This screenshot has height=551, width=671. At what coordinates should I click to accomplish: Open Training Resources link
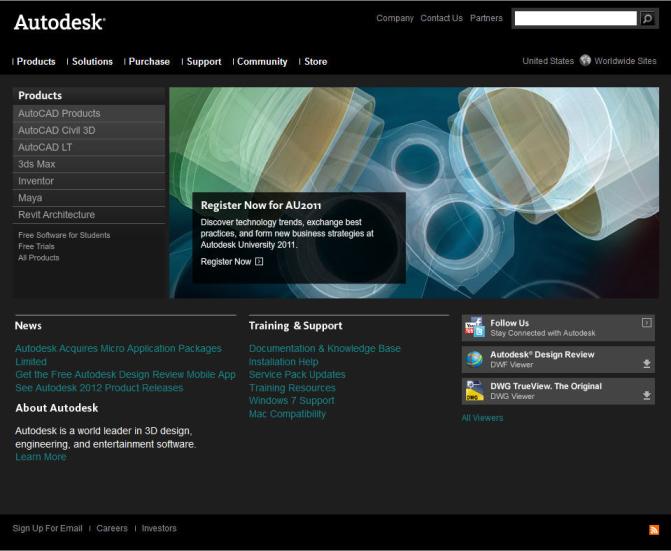click(x=292, y=388)
